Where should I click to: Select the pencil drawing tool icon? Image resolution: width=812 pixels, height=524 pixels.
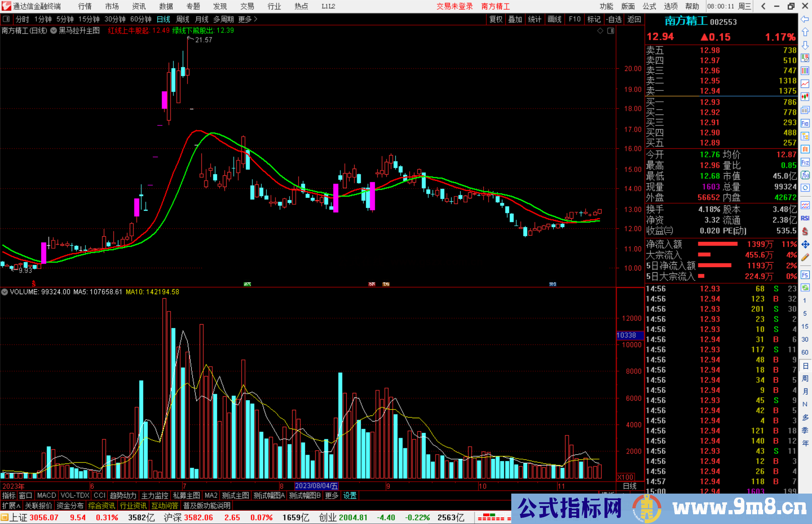point(805,257)
